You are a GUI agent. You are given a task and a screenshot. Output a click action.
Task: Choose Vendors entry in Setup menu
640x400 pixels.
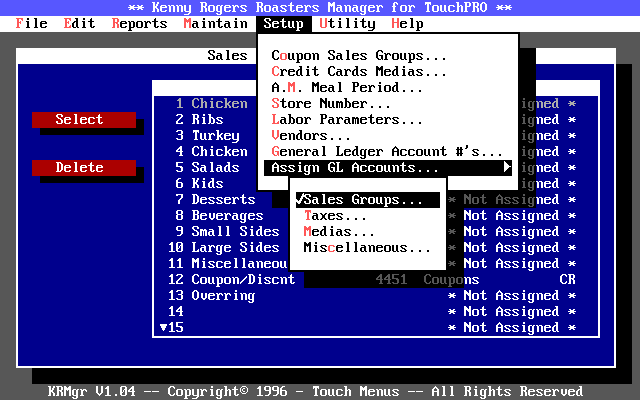(387, 135)
